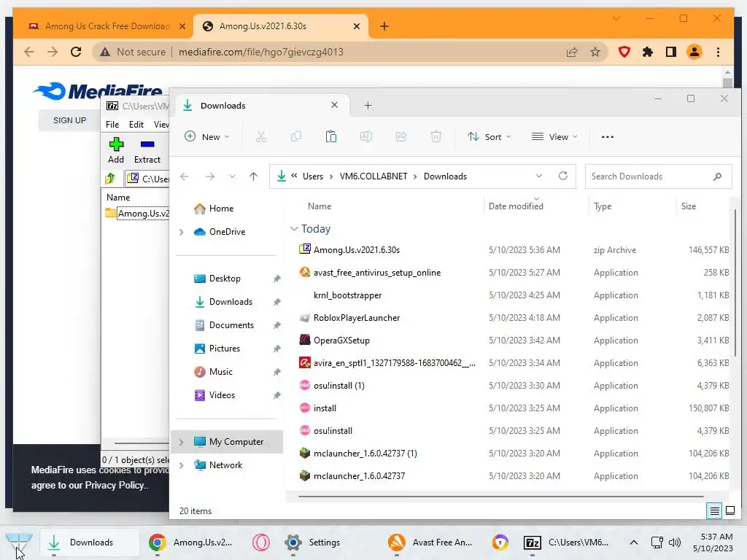Image resolution: width=747 pixels, height=560 pixels.
Task: Click the Copy icon in Explorer toolbar
Action: pos(296,136)
